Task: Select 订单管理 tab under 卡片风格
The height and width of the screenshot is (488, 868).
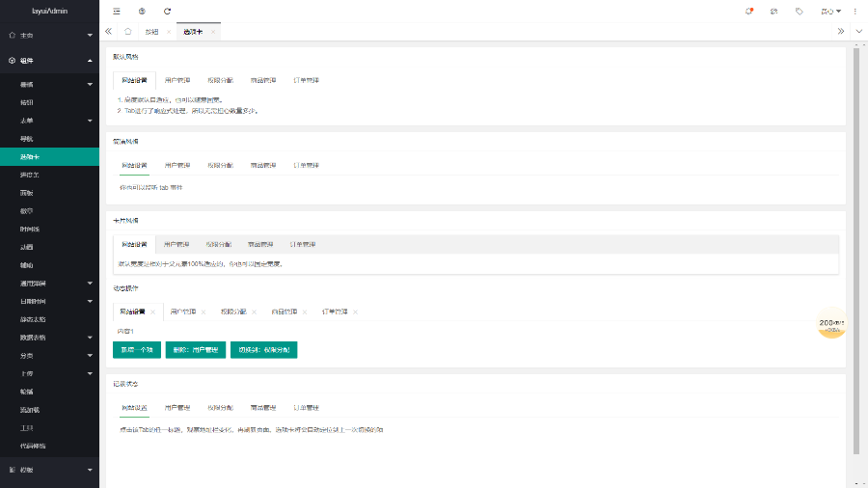Action: (303, 245)
